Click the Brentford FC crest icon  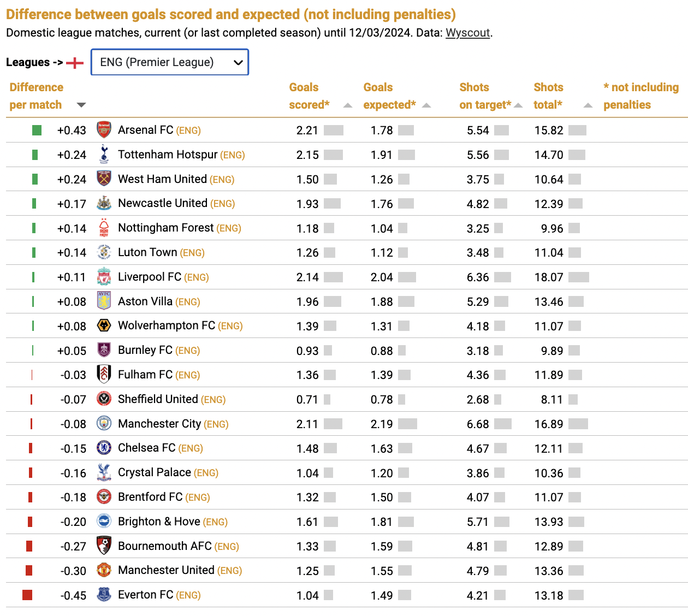104,497
